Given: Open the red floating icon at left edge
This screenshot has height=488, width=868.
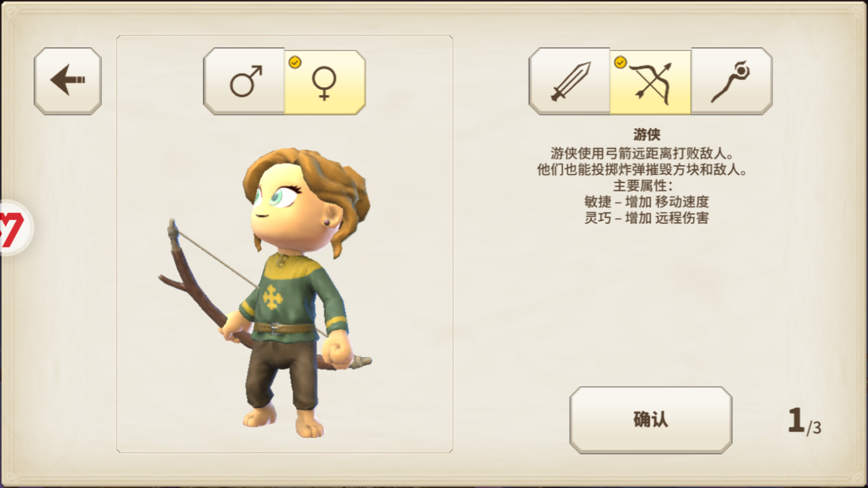Looking at the screenshot, I should click(13, 228).
